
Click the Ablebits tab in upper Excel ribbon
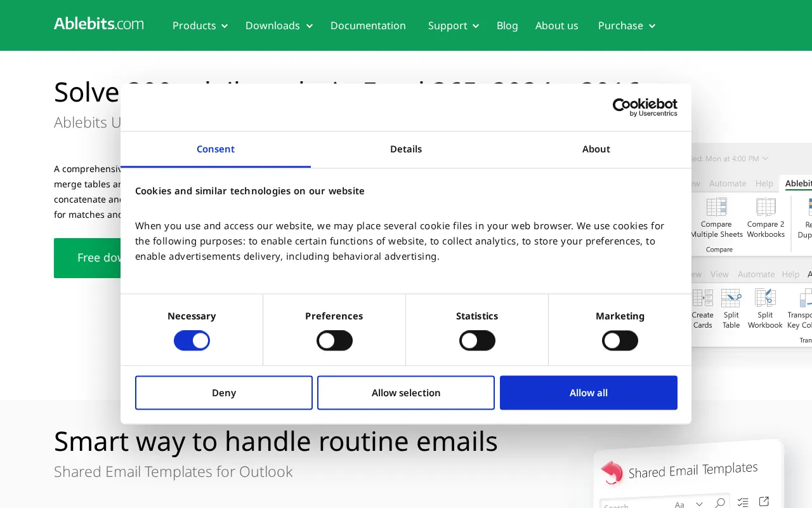[x=799, y=184]
